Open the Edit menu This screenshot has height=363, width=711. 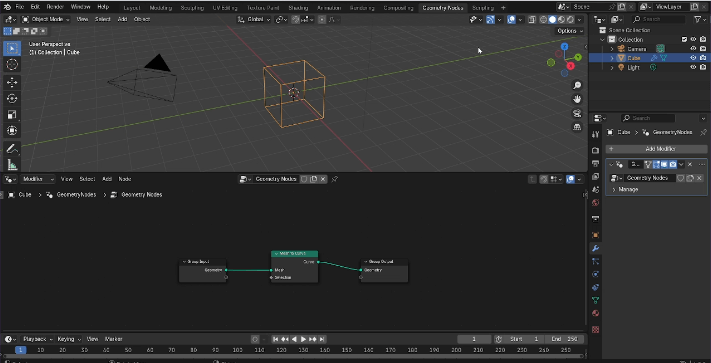click(35, 7)
